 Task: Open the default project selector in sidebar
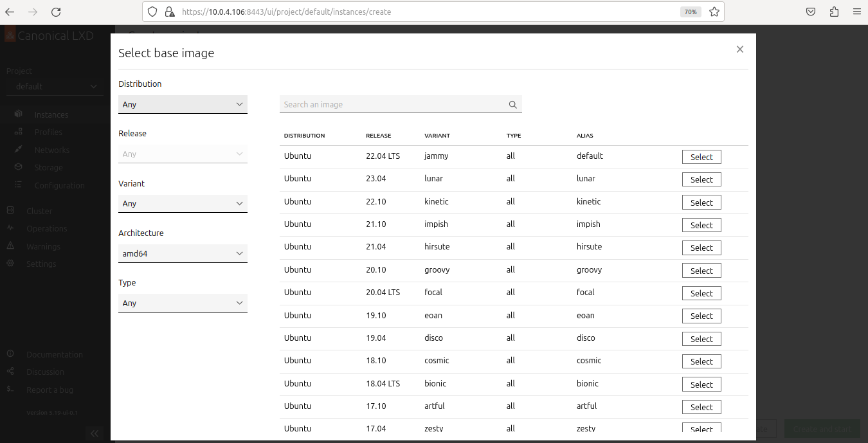(x=55, y=86)
